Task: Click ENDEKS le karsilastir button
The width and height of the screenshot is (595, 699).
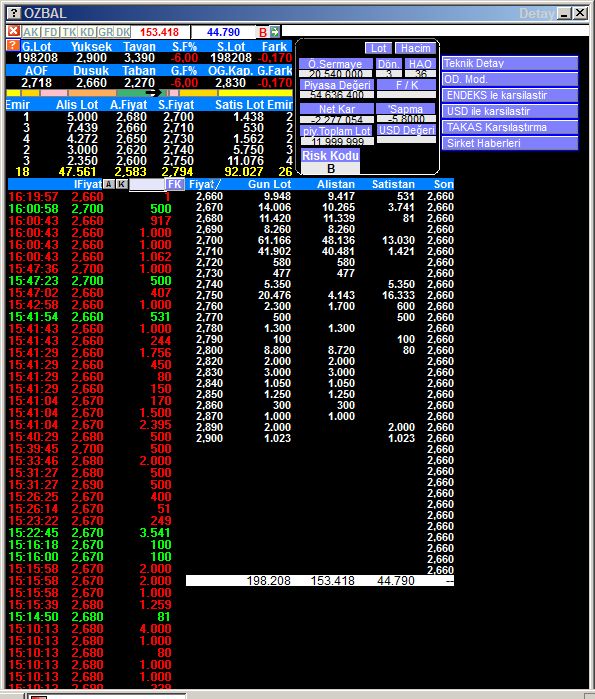Action: click(510, 95)
